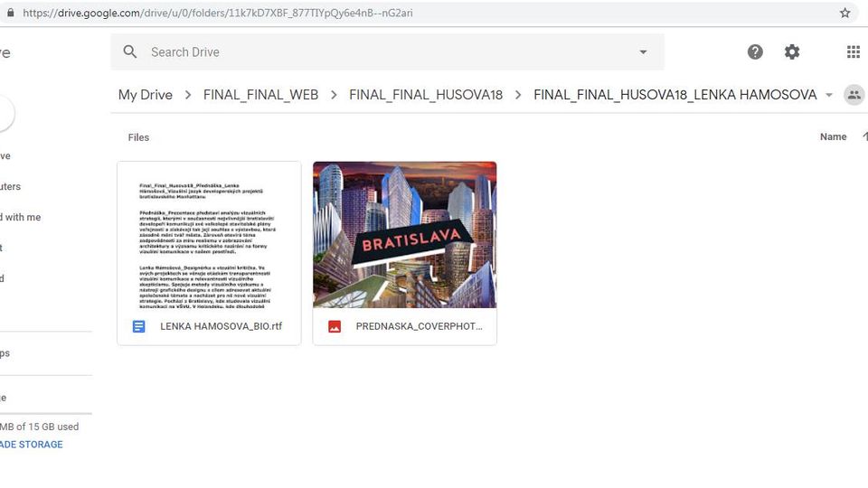The image size is (868, 488).
Task: Click the padlock site info icon
Action: (10, 14)
